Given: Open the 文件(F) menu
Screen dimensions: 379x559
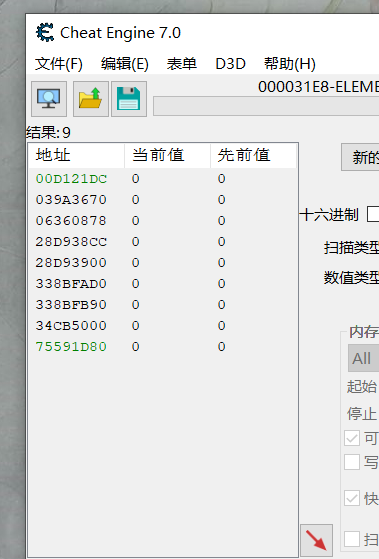Looking at the screenshot, I should (59, 64).
